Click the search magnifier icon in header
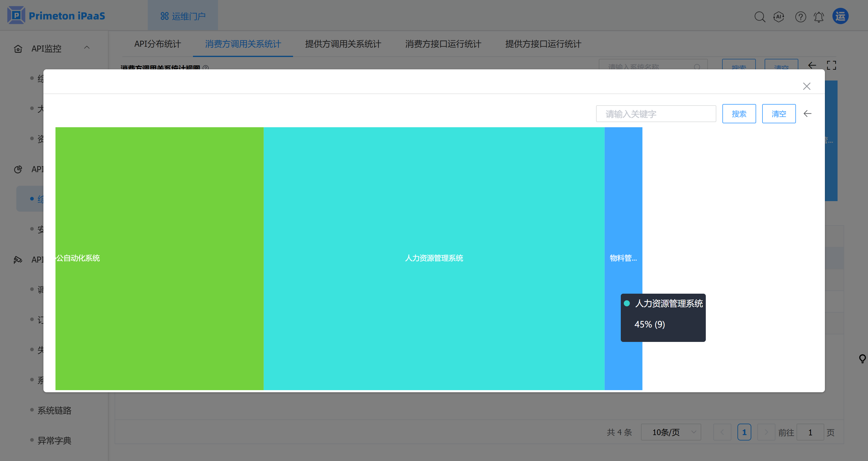868x461 pixels. pyautogui.click(x=759, y=17)
